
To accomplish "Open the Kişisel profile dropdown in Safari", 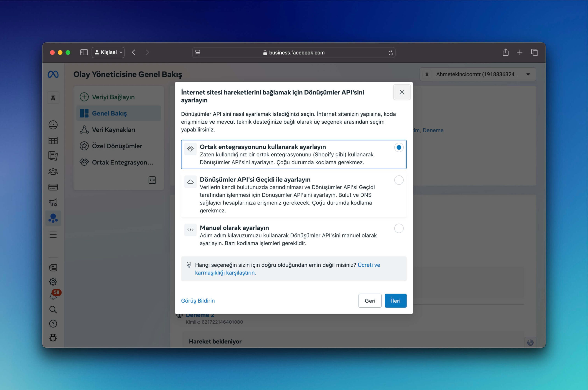I will point(108,52).
